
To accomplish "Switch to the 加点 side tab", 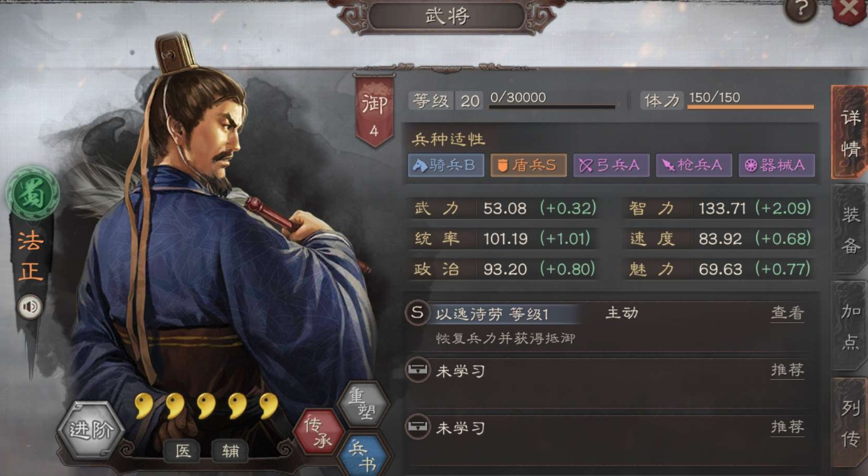I will click(x=850, y=326).
